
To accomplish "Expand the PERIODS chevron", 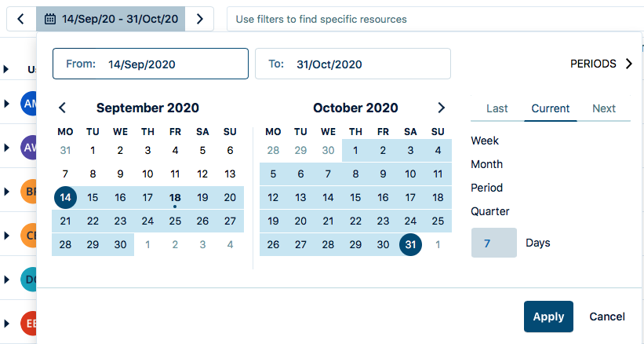I will click(629, 64).
